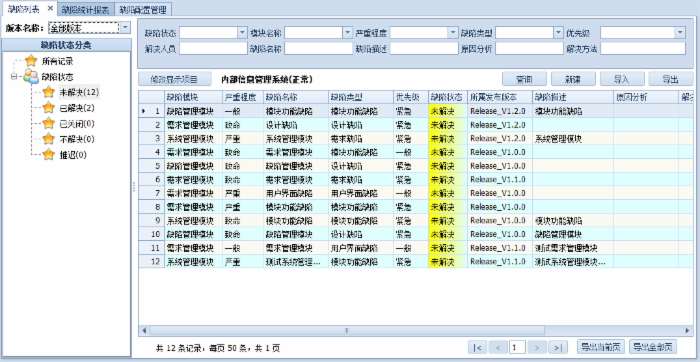Switch to the 缺陷配置管理 tab

(143, 9)
